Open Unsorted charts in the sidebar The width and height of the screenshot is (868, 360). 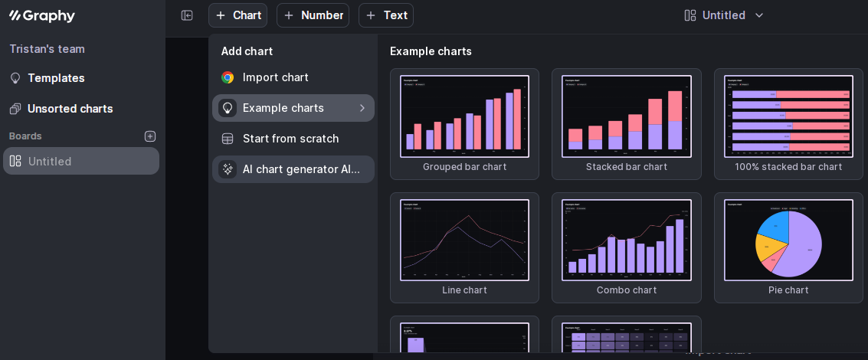pyautogui.click(x=70, y=109)
